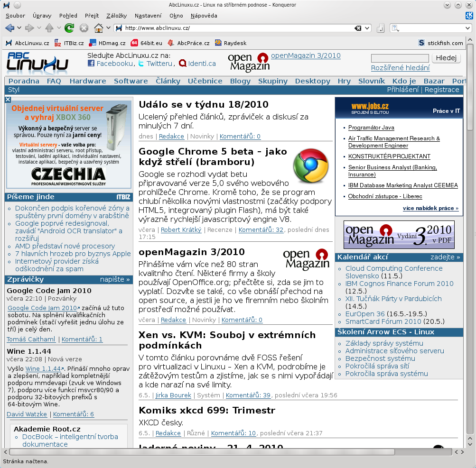Reload the page with the green refresh icon
Screen dimensions: 476x468
pos(69,28)
